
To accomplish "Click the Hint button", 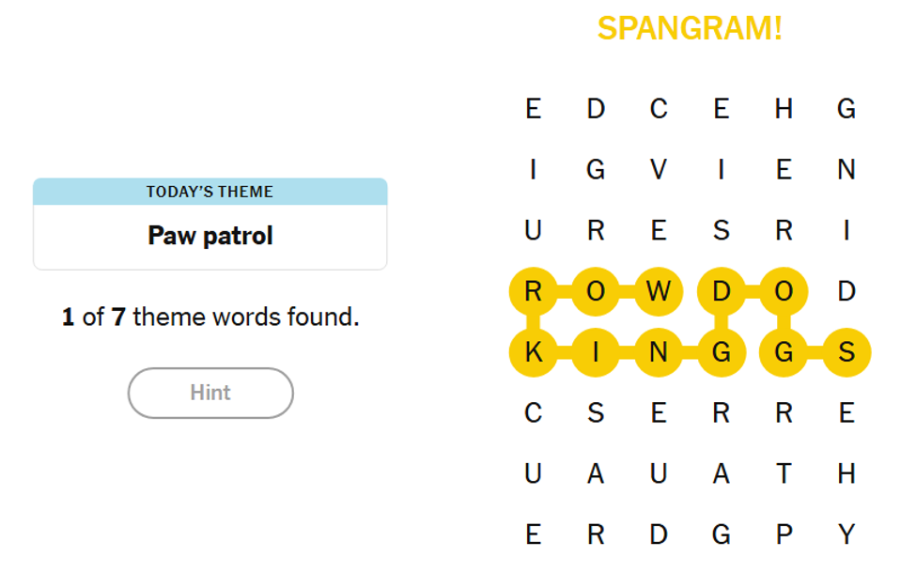I will [210, 393].
